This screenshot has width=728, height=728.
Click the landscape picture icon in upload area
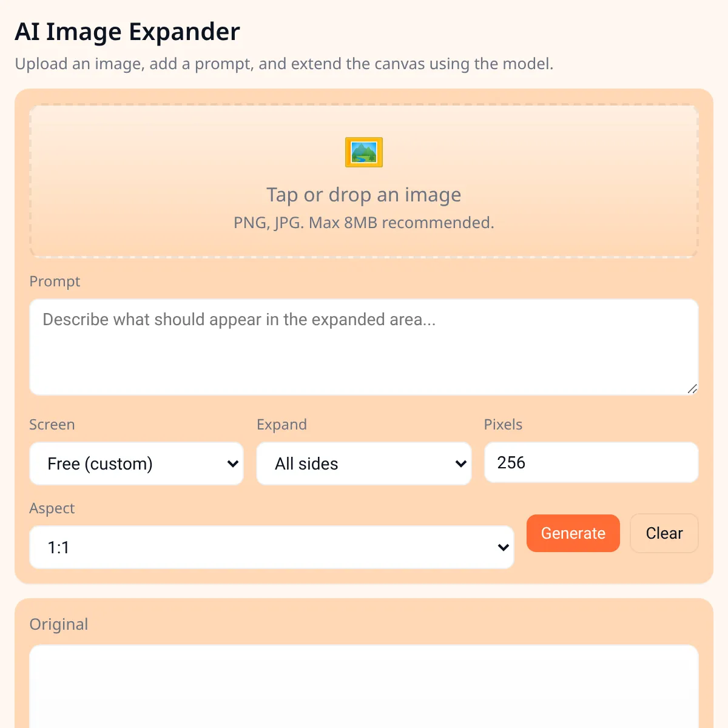[x=364, y=152]
